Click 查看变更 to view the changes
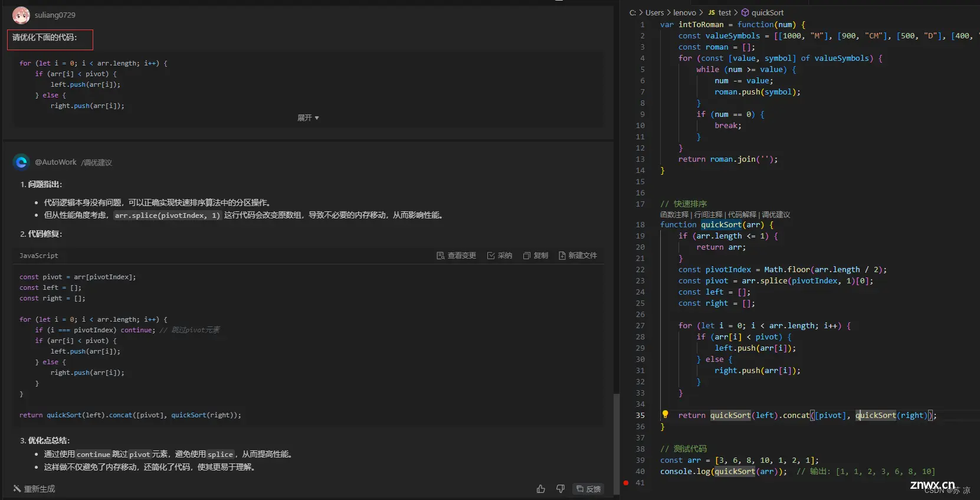 456,256
